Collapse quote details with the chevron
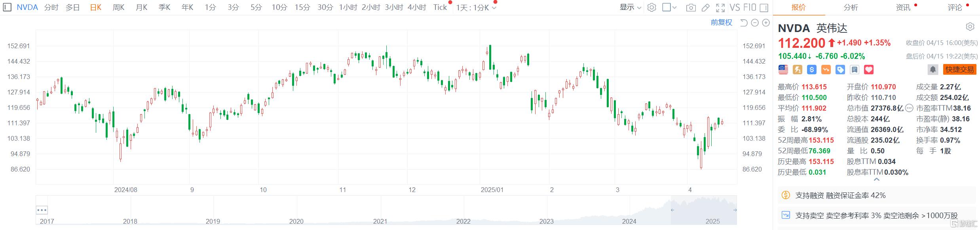This screenshot has width=980, height=230. [876, 179]
